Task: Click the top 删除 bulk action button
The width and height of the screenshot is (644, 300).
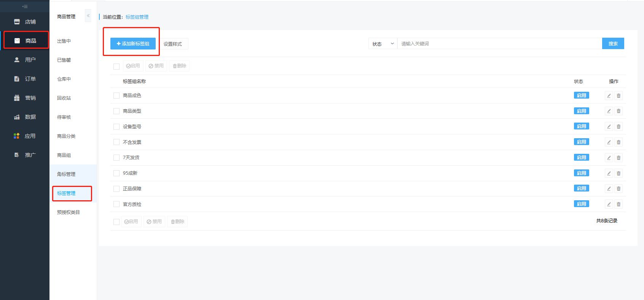Action: (x=179, y=66)
